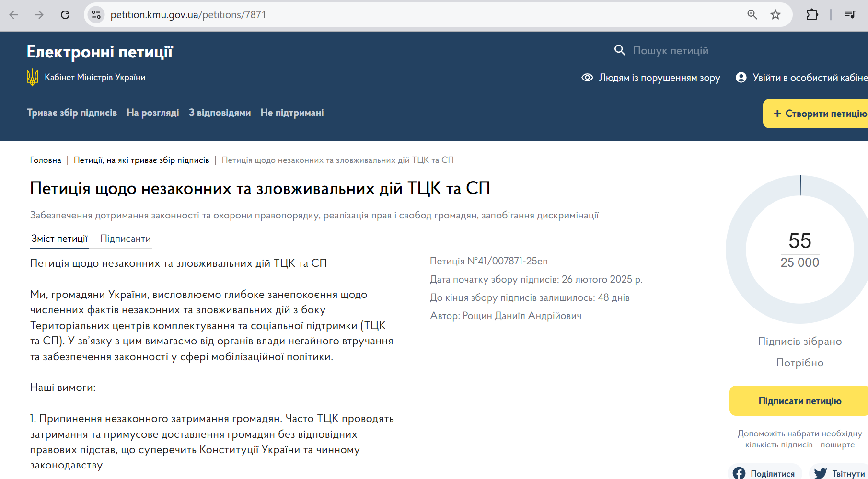
Task: Click Потрібно label
Action: (800, 363)
